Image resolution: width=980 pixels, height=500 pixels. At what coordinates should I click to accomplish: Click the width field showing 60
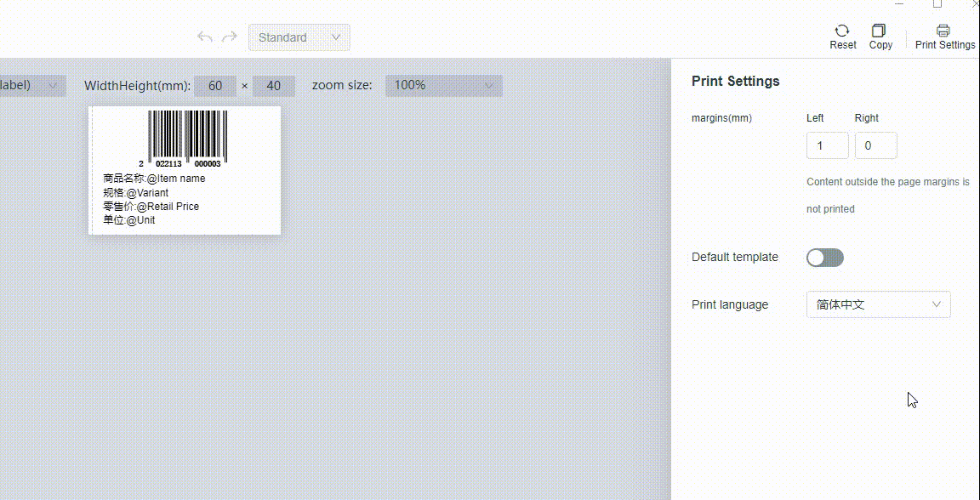point(215,86)
